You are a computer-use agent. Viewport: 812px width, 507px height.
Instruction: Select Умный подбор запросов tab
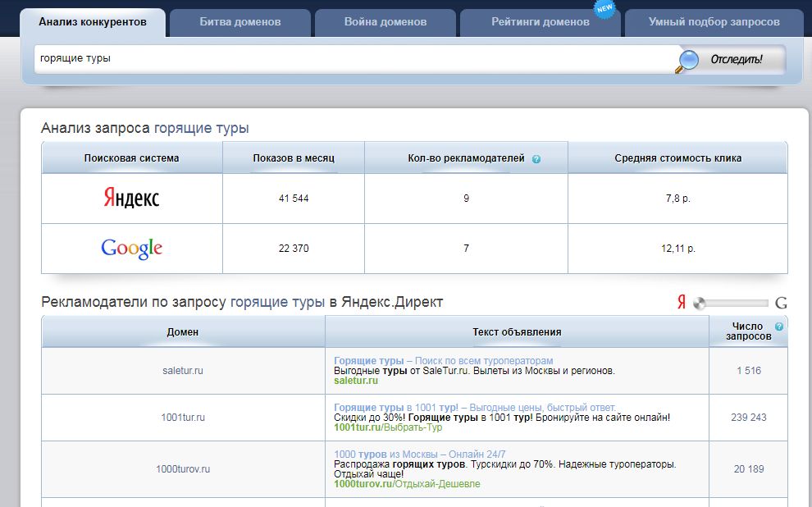click(714, 22)
